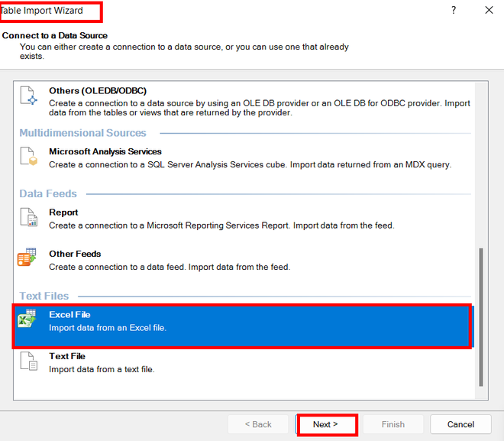Select the Text File title

(67, 356)
